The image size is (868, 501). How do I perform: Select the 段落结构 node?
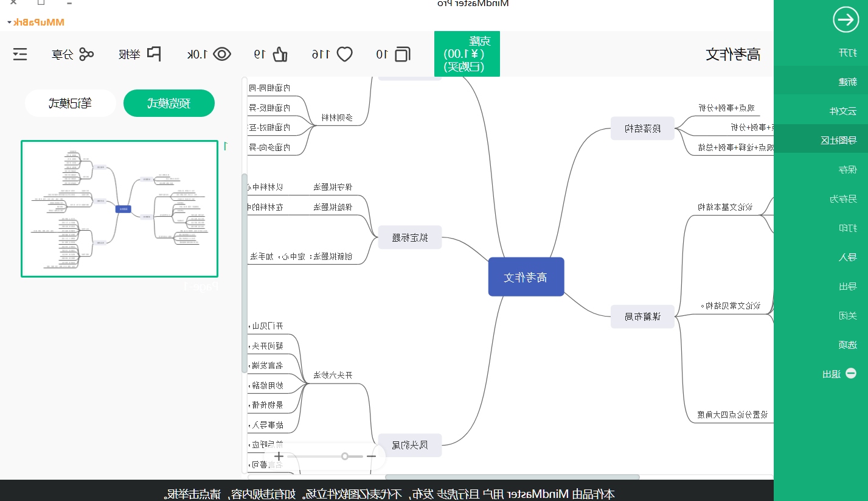coord(642,128)
